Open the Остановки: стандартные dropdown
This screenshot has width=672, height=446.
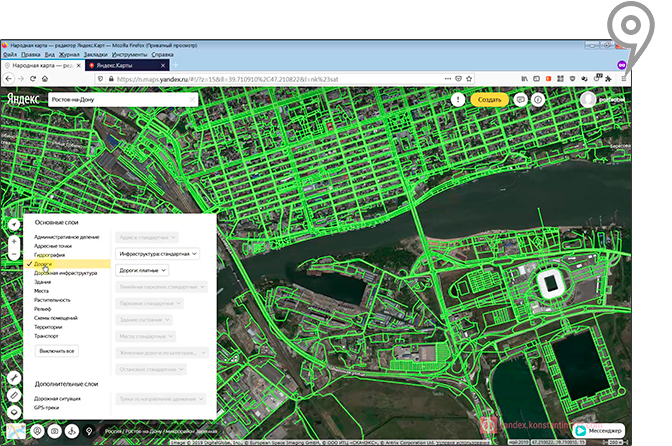151,369
